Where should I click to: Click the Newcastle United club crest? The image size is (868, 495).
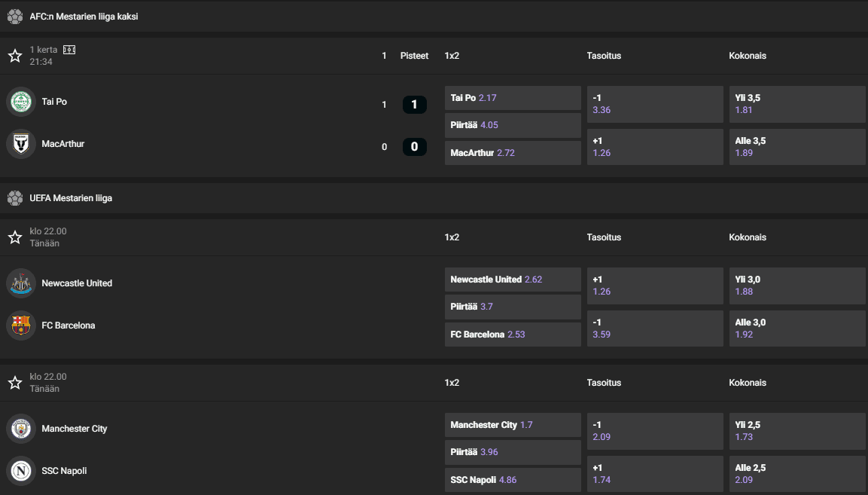(21, 283)
